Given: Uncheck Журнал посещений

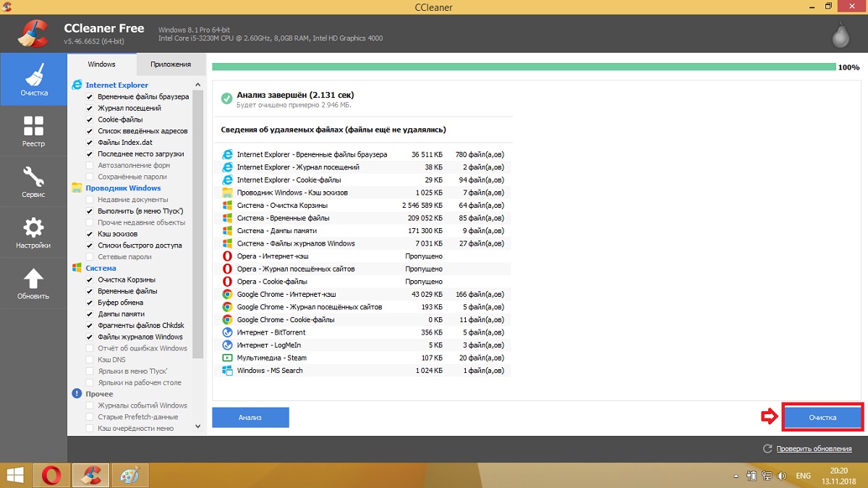Looking at the screenshot, I should 90,108.
